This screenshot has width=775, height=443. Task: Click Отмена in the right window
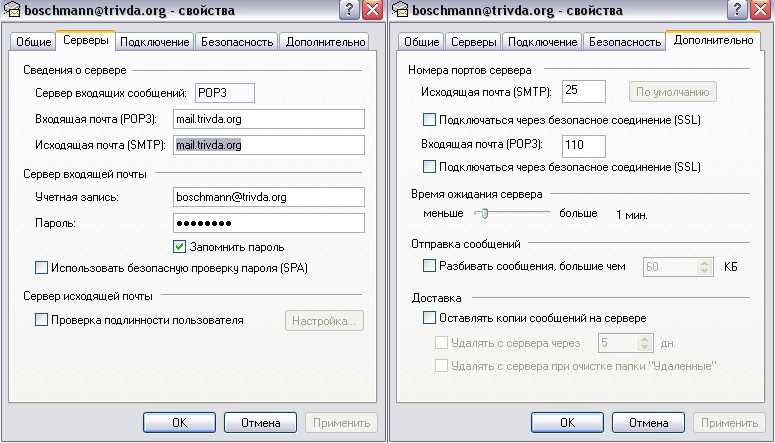click(649, 422)
